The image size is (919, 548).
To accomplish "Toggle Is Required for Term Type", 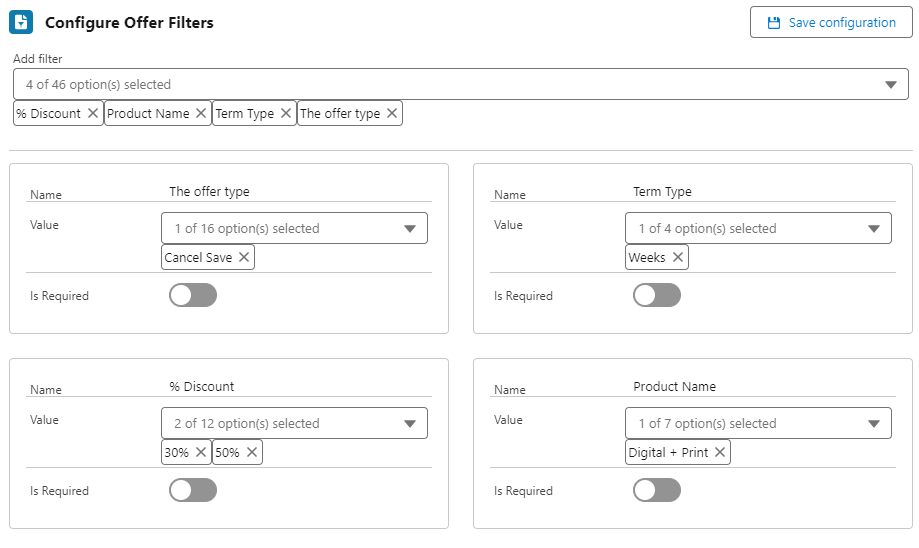I will tap(657, 295).
